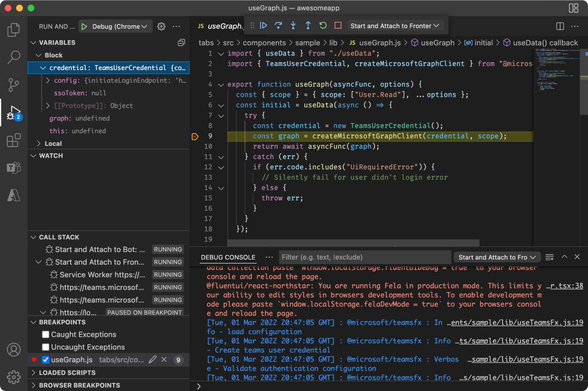Image resolution: width=588 pixels, height=391 pixels.
Task: Expand the Local variables scope
Action: [53, 143]
